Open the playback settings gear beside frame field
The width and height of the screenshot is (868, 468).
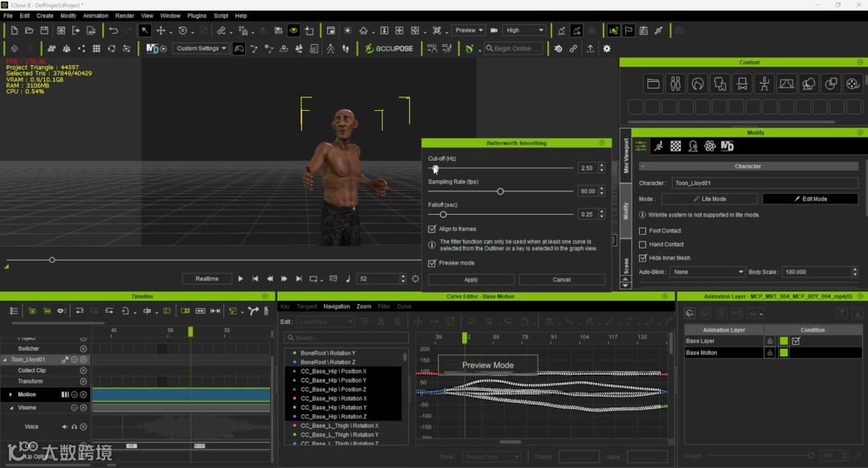[x=416, y=278]
